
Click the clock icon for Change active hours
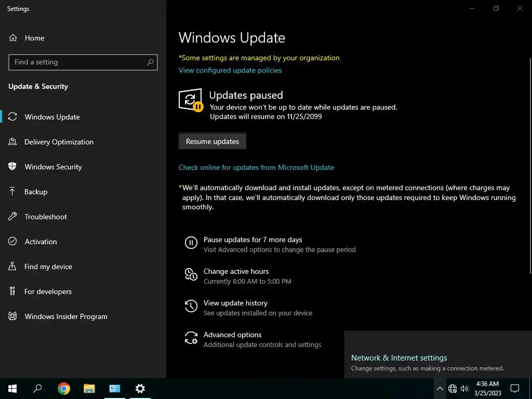(x=191, y=274)
